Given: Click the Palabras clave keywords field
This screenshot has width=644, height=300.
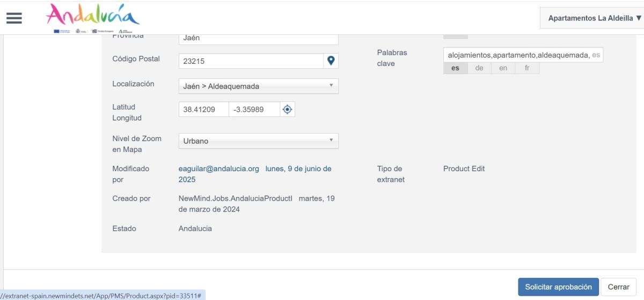Looking at the screenshot, I should click(523, 55).
